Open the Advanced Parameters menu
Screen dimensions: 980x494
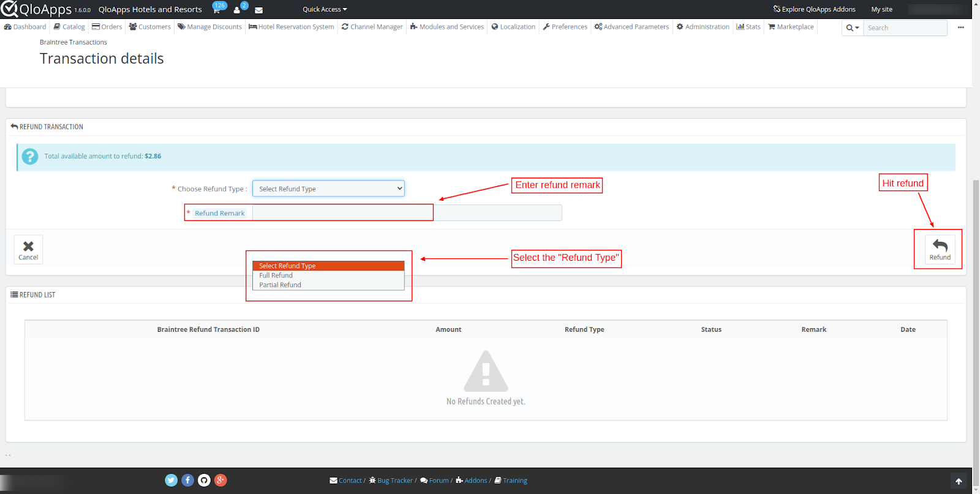point(631,27)
